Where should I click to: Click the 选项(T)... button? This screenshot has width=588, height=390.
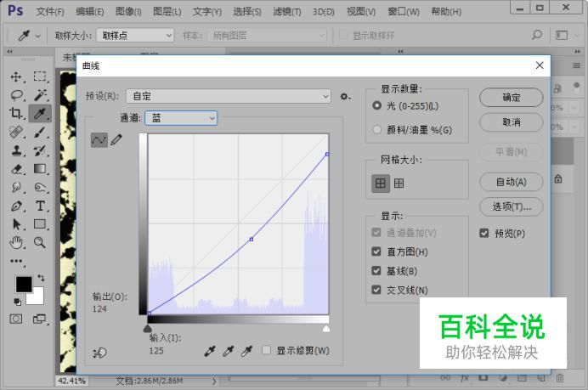tap(512, 206)
